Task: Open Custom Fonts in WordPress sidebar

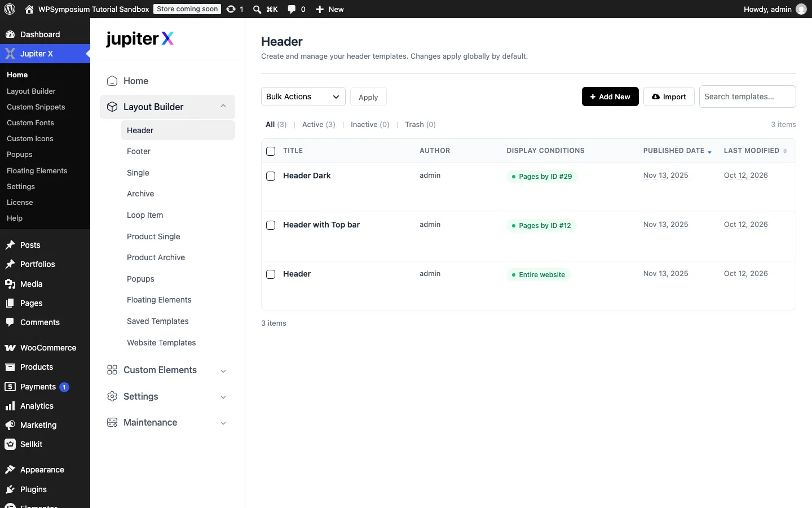Action: 30,122
